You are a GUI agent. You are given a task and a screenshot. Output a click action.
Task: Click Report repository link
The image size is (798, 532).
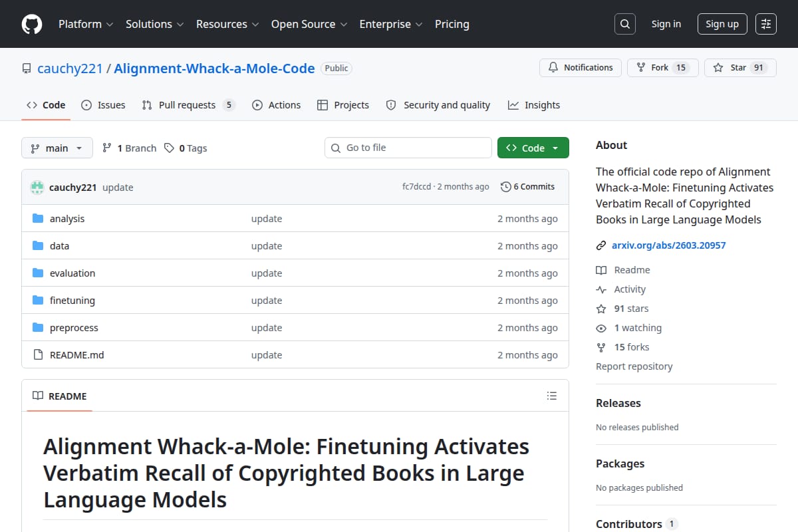tap(634, 366)
